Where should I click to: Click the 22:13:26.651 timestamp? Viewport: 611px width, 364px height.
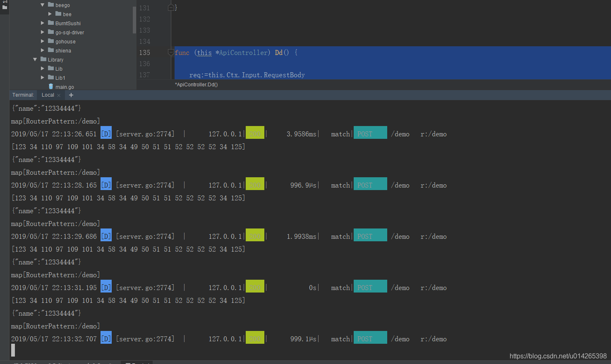click(74, 134)
